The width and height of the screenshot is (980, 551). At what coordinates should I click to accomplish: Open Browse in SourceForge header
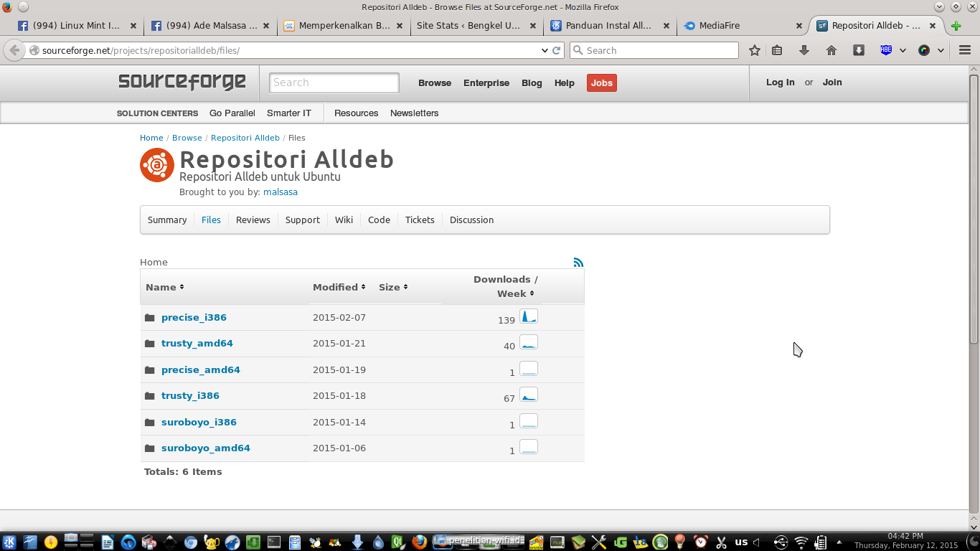point(435,83)
